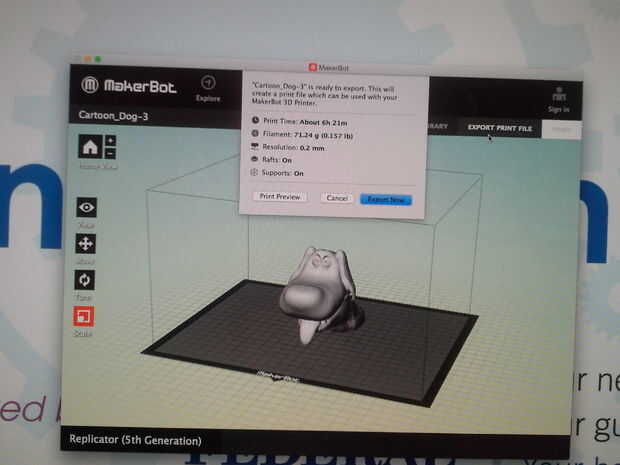The image size is (620, 465).
Task: Click 'About 6h 21m' print time value
Action: coord(323,123)
